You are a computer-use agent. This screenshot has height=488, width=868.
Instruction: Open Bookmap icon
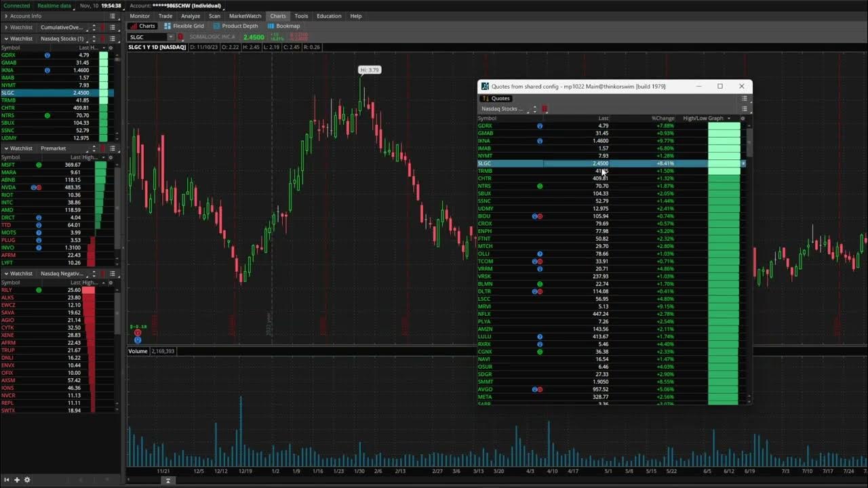click(271, 26)
